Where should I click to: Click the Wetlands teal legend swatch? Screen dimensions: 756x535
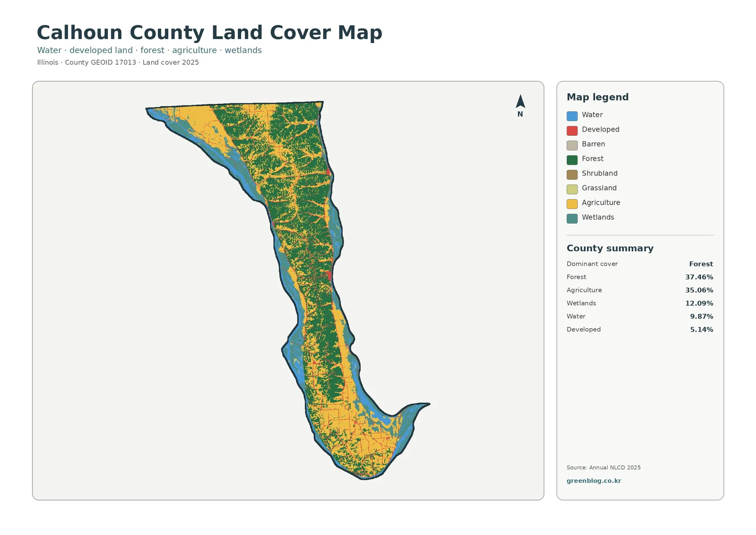click(x=572, y=219)
